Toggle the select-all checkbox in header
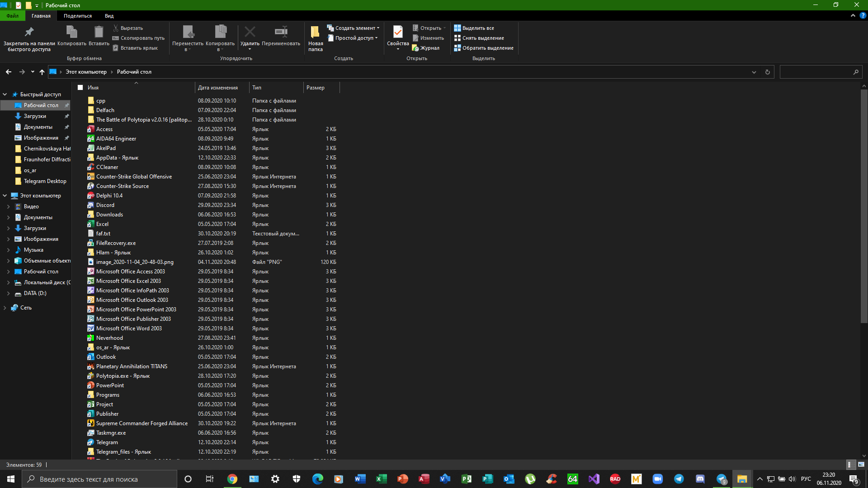This screenshot has width=868, height=488. tap(80, 88)
